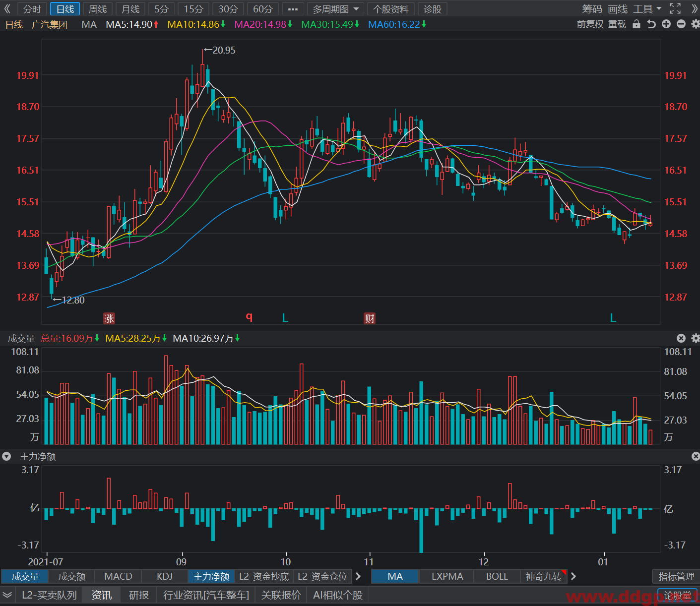Open 个股资料 stock info
Viewport: 700px width, 606px height.
click(x=391, y=9)
